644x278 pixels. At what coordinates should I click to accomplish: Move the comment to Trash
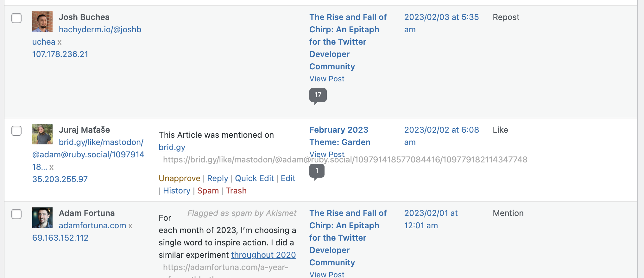tap(236, 191)
